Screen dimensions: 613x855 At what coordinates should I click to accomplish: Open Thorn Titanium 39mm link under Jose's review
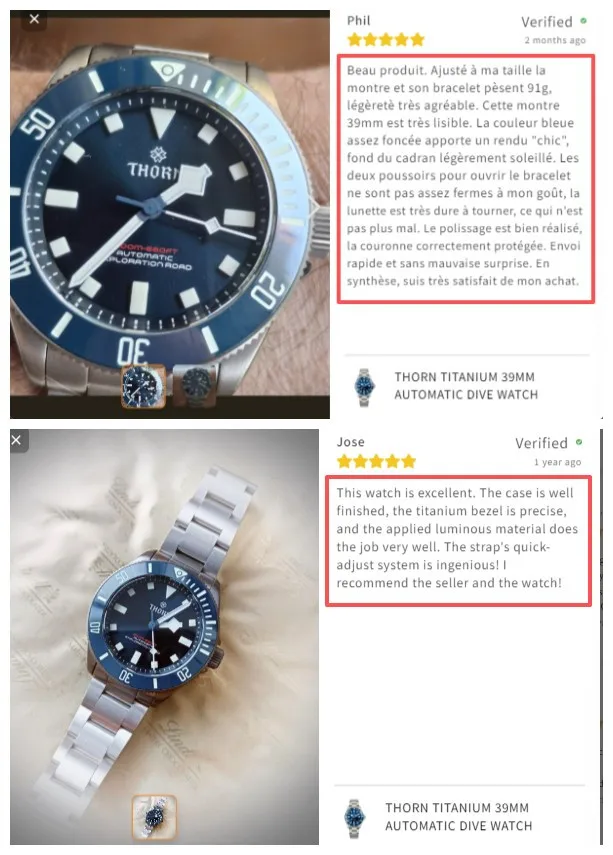click(458, 816)
